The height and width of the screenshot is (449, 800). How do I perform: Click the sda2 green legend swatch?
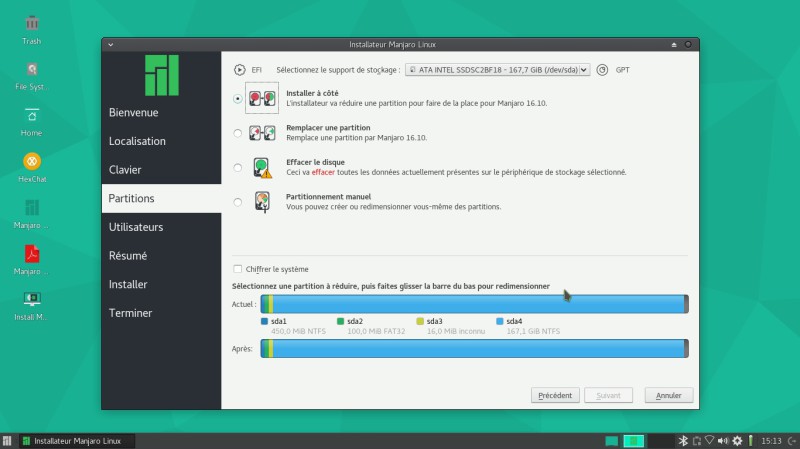click(x=340, y=321)
